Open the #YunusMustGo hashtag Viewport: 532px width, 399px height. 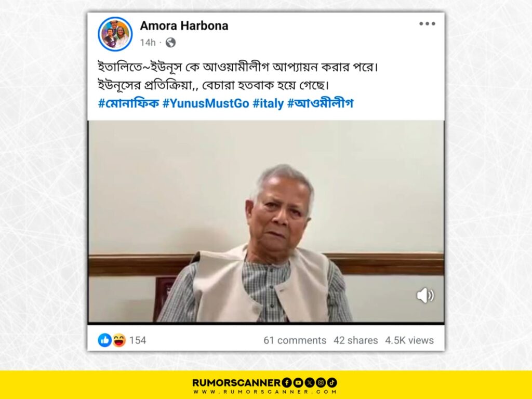(206, 103)
